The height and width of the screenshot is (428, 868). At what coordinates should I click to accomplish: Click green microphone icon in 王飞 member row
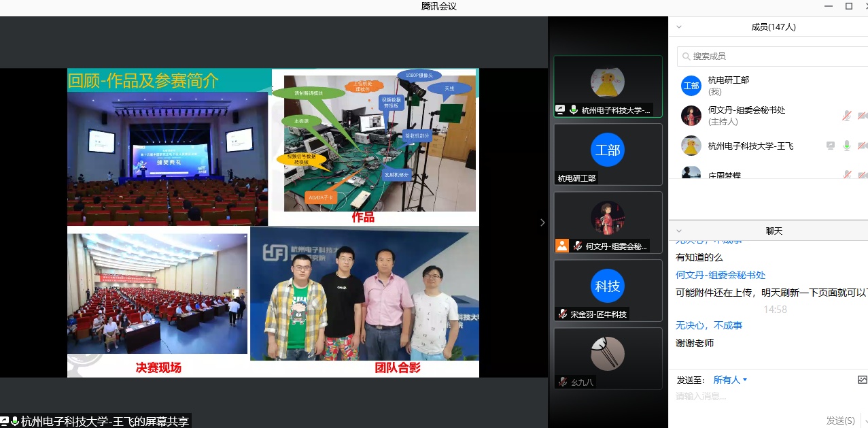click(x=847, y=146)
